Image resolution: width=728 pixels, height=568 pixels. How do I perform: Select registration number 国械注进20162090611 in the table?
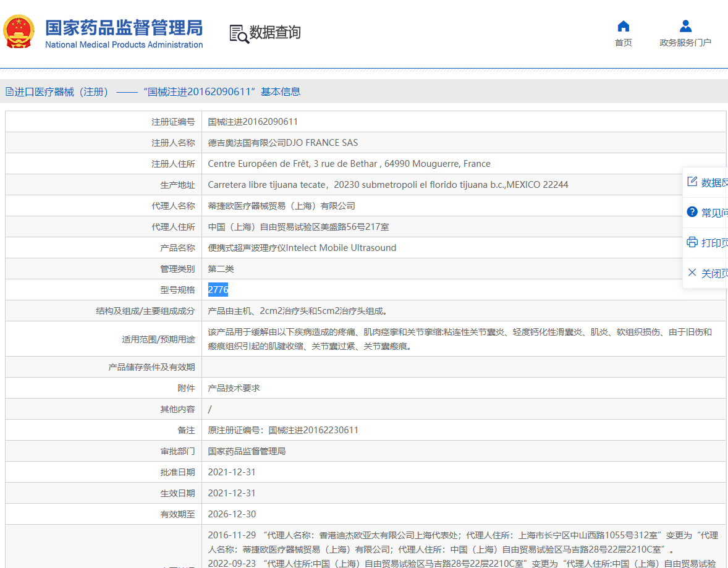point(253,122)
